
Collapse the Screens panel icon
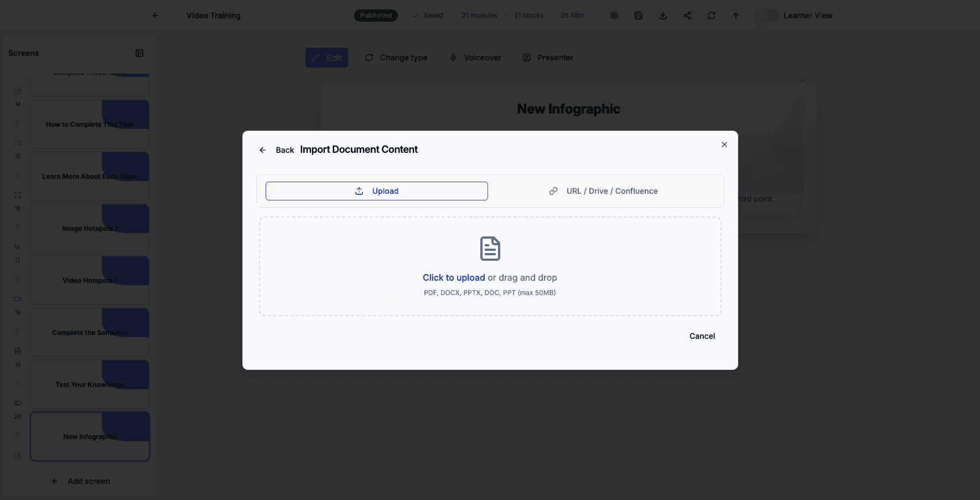coord(139,53)
